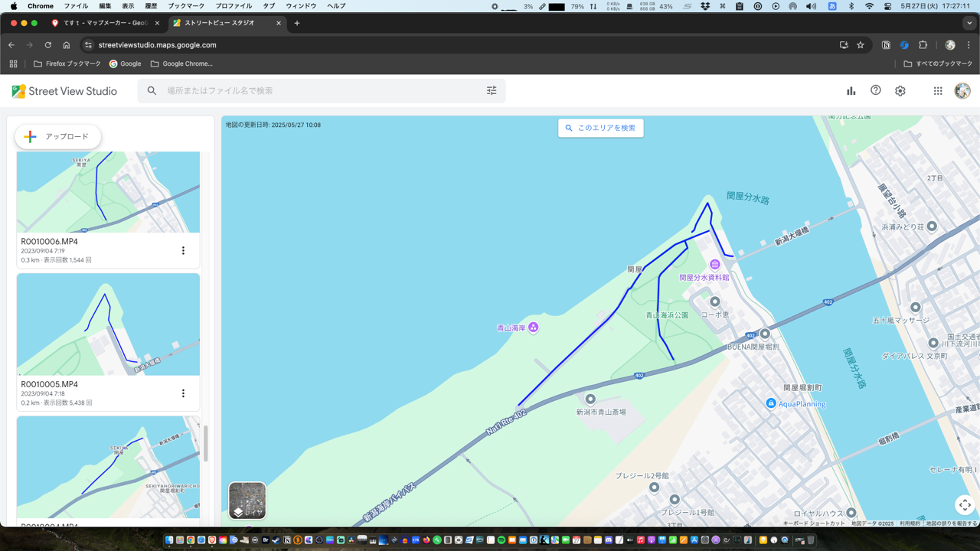The image size is (980, 551).
Task: Click the BUENA関屋堀割 map pin
Action: pos(764,334)
